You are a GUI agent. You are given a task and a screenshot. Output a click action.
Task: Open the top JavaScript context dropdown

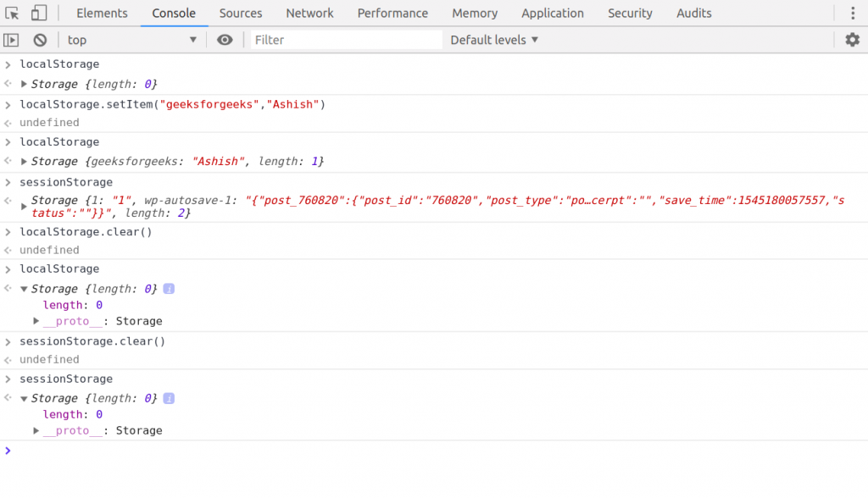131,40
